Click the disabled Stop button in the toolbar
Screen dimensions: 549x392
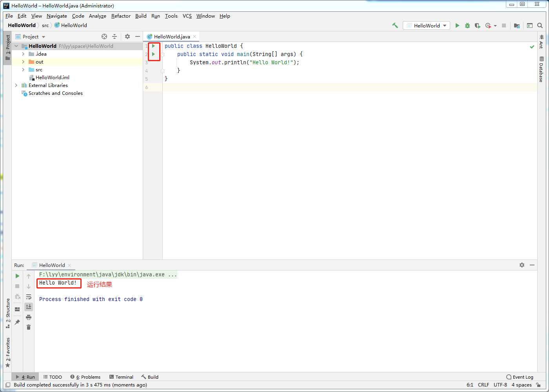pyautogui.click(x=504, y=25)
